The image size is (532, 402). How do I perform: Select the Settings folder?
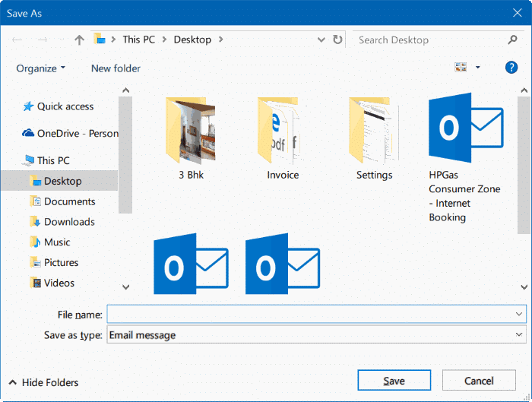(x=374, y=138)
